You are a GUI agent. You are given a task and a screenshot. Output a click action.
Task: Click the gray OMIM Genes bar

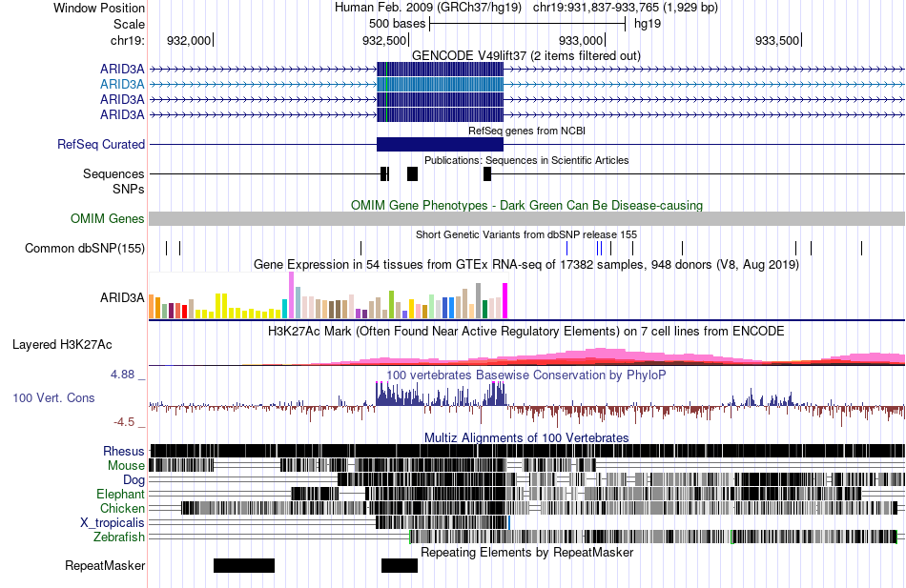(526, 218)
